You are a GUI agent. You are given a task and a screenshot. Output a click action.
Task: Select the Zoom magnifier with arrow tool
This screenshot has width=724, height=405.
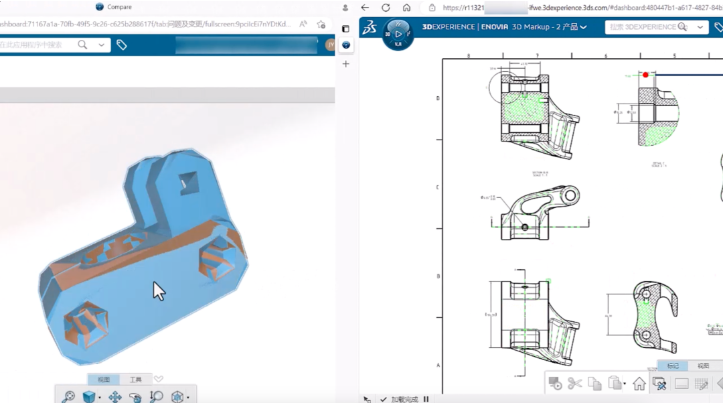pyautogui.click(x=156, y=397)
